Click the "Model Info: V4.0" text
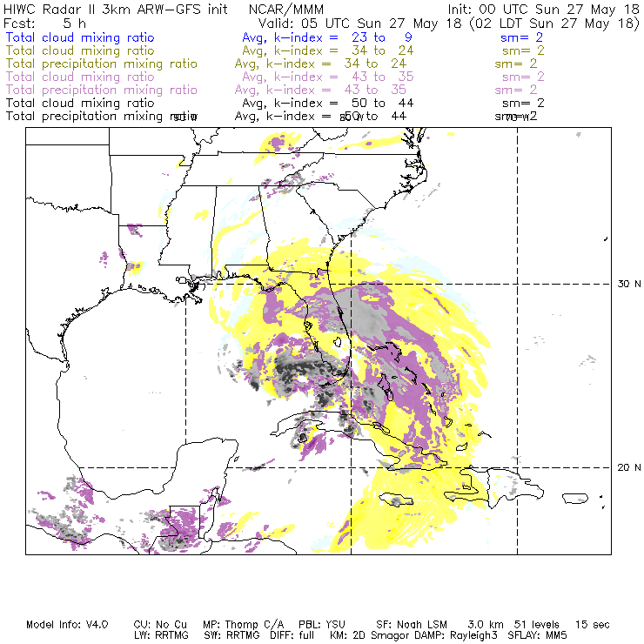The height and width of the screenshot is (644, 644). click(67, 625)
